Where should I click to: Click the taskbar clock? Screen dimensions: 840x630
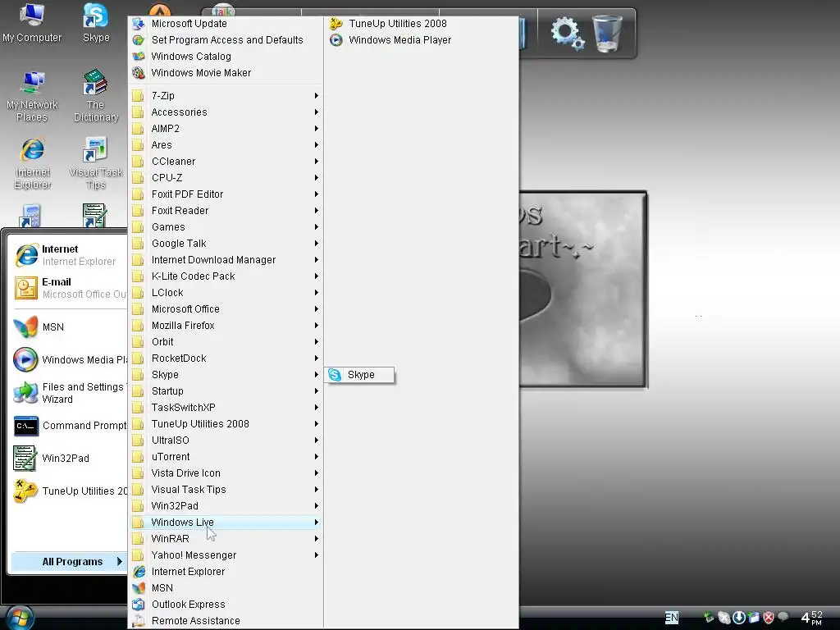pos(811,618)
